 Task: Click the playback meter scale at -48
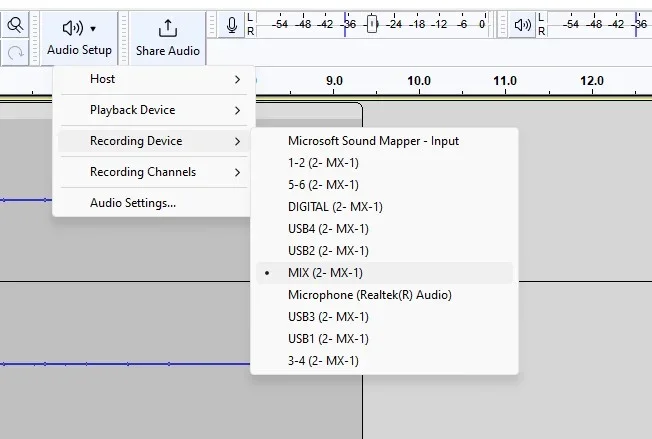coord(594,25)
